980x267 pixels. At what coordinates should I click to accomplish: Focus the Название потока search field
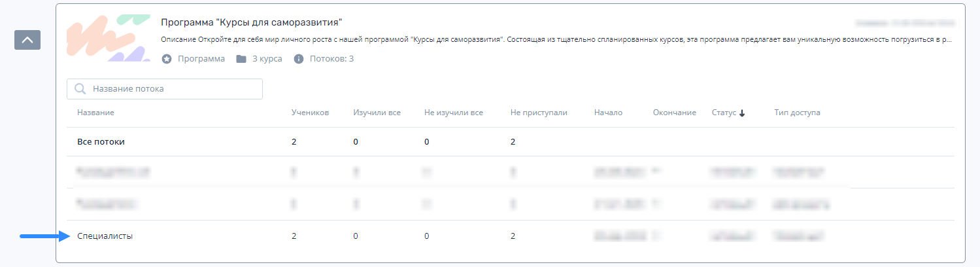coord(165,89)
